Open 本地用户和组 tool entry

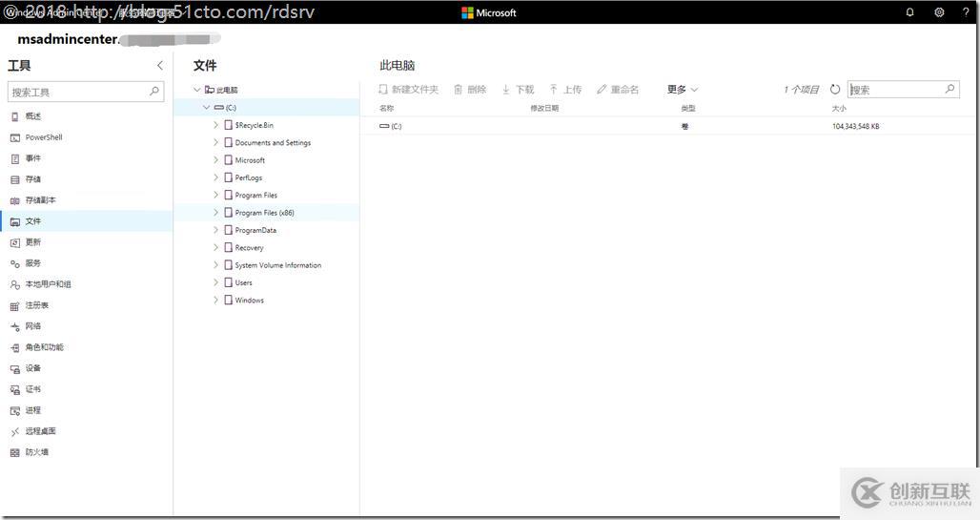point(48,284)
